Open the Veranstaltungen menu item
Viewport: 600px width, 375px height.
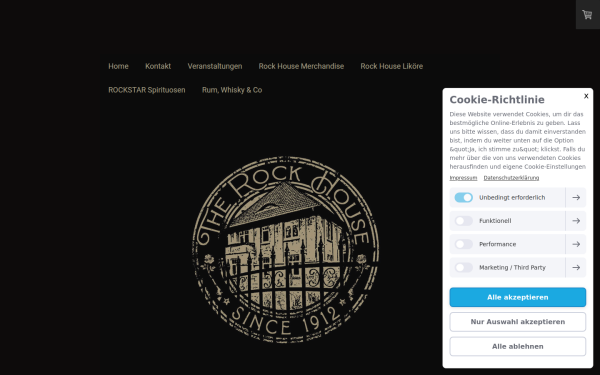[215, 66]
